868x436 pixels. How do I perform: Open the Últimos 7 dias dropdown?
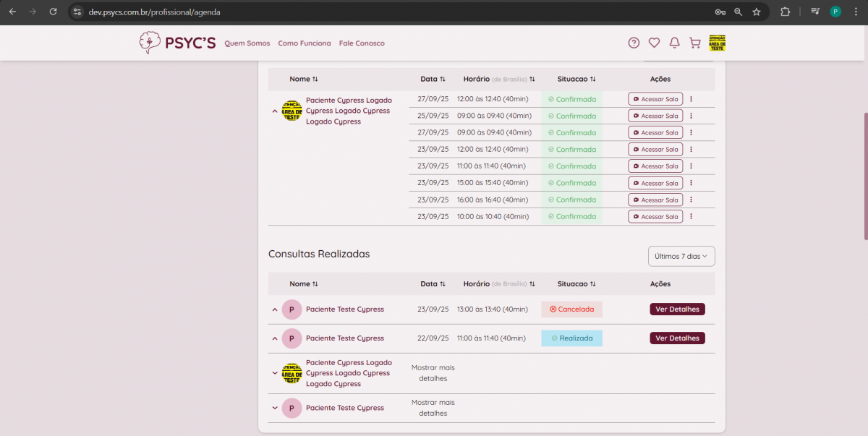681,256
